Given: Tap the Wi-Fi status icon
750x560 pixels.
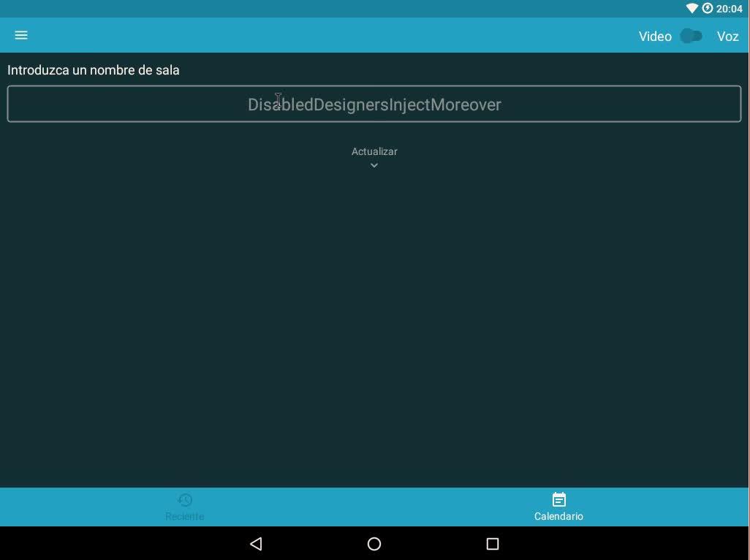Looking at the screenshot, I should click(x=692, y=9).
